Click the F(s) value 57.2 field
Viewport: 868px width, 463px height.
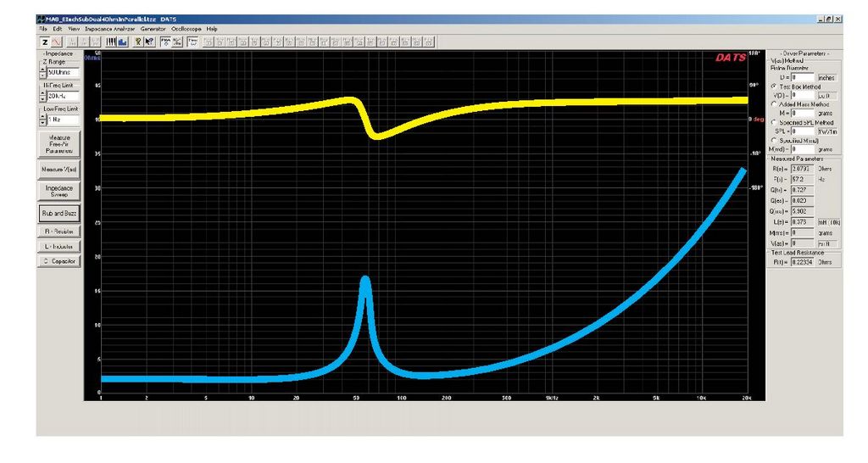802,180
